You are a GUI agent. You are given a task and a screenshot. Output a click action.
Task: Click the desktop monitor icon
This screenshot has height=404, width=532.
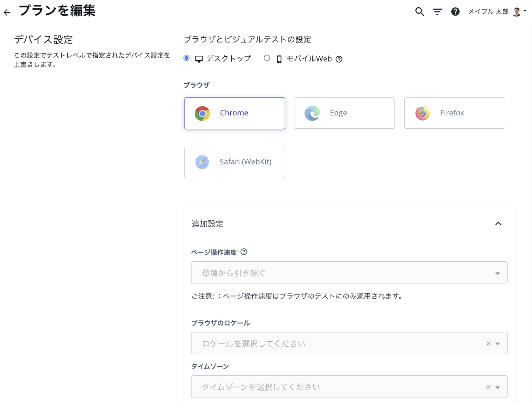(199, 59)
